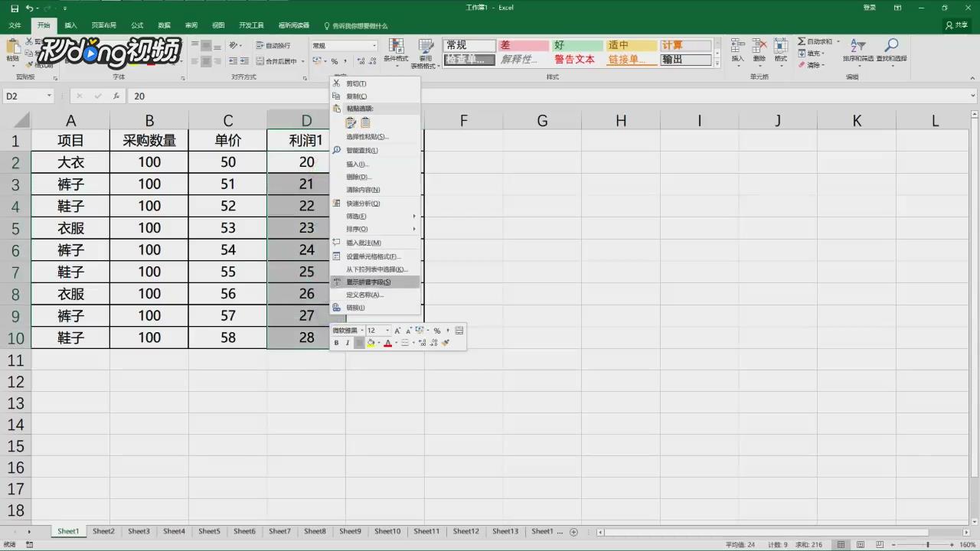The width and height of the screenshot is (980, 551).
Task: Click Italic in the mini toolbar
Action: [347, 343]
